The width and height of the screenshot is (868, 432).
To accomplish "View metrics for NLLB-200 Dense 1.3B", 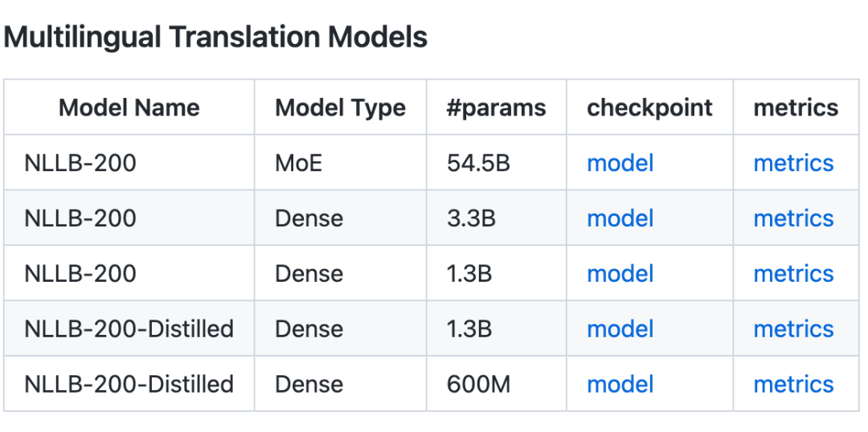I will [x=793, y=274].
